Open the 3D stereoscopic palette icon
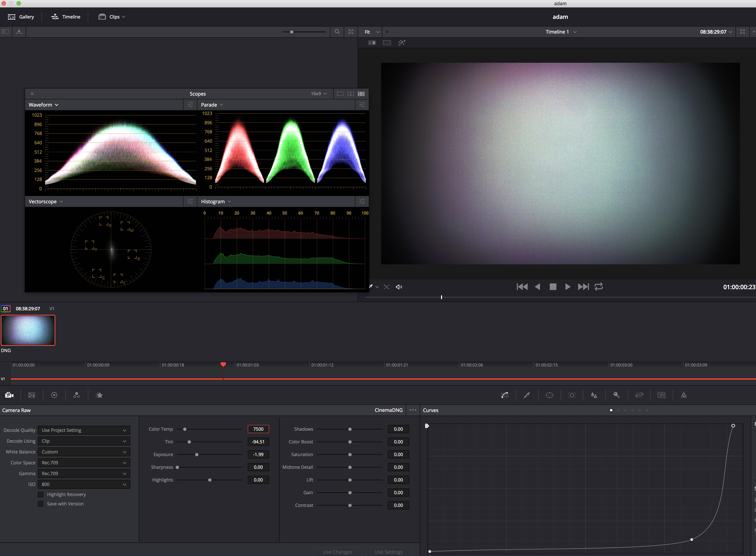The height and width of the screenshot is (556, 756). coord(661,395)
